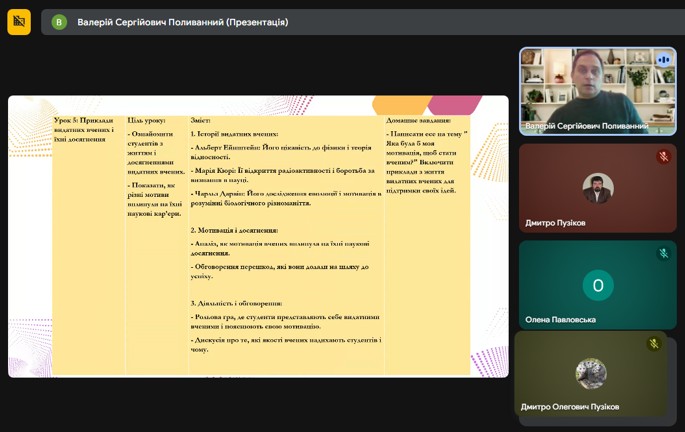
Task: Click the 'Ціль уроку:' heading in the slide
Action: click(x=147, y=120)
